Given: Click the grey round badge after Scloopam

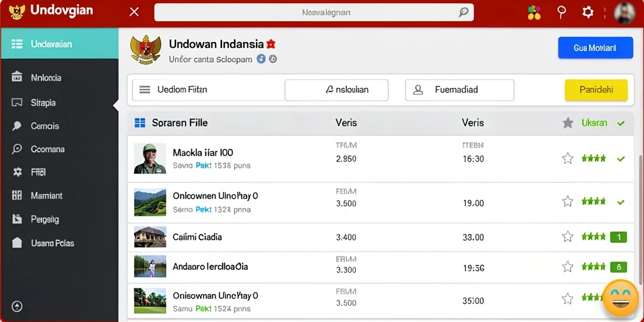Looking at the screenshot, I should 273,59.
